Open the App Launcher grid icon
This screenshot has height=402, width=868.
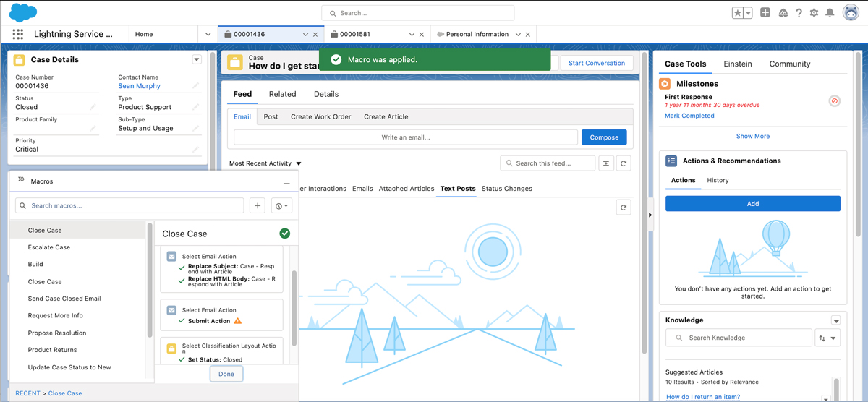[17, 34]
